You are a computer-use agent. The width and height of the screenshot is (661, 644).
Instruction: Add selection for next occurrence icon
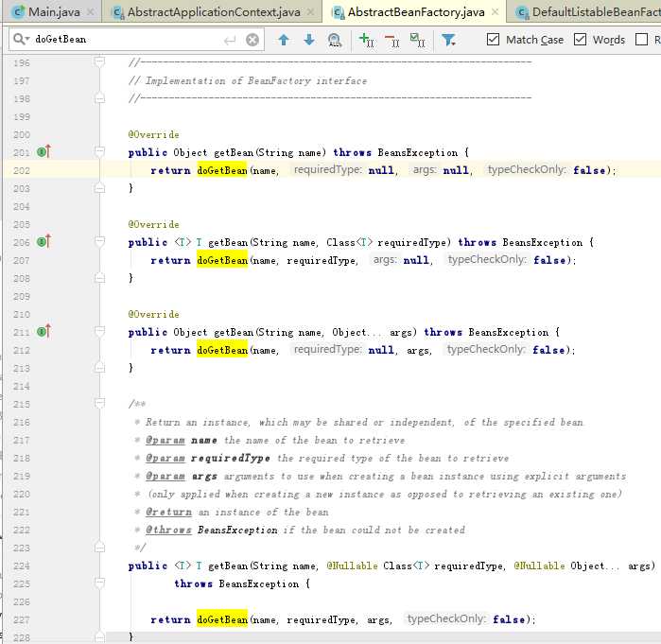click(x=366, y=40)
